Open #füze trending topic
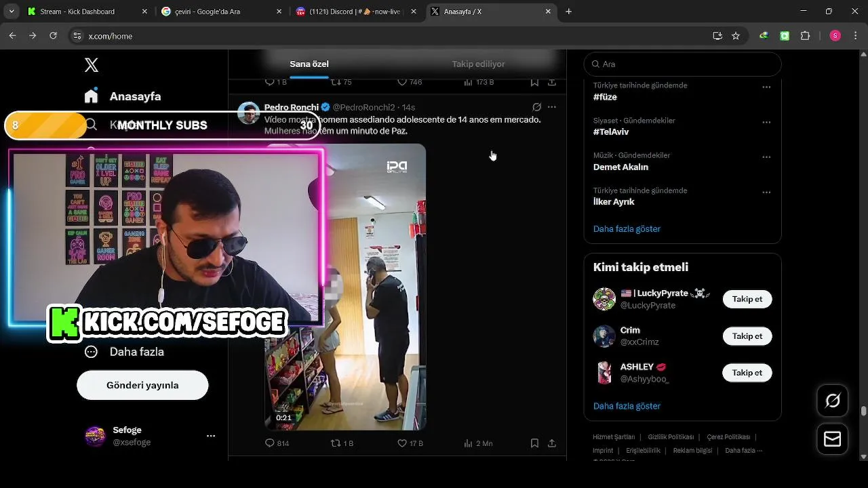 tap(605, 97)
